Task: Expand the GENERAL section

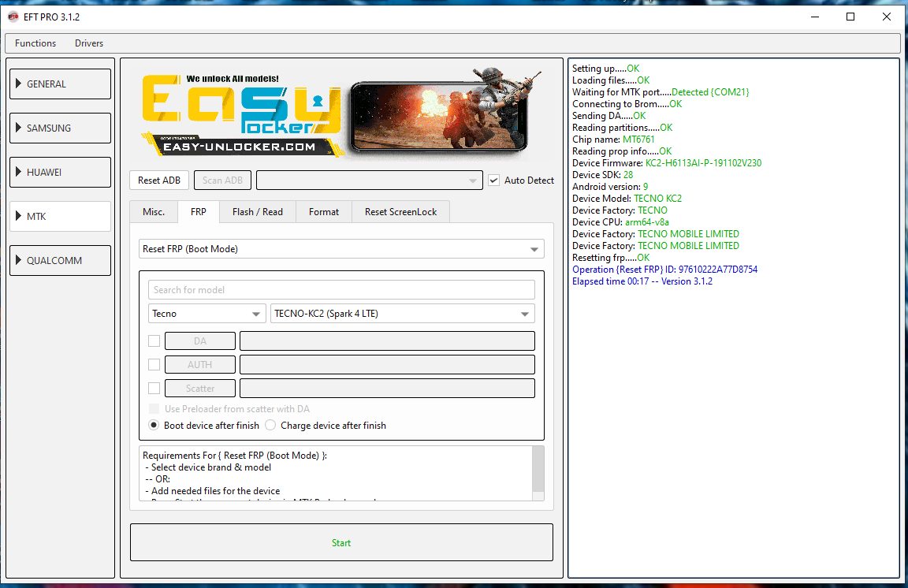Action: point(60,84)
